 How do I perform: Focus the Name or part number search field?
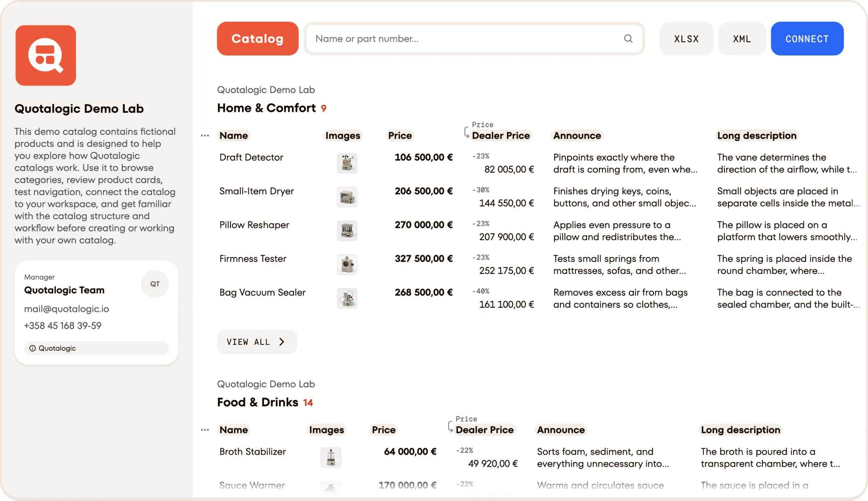474,39
